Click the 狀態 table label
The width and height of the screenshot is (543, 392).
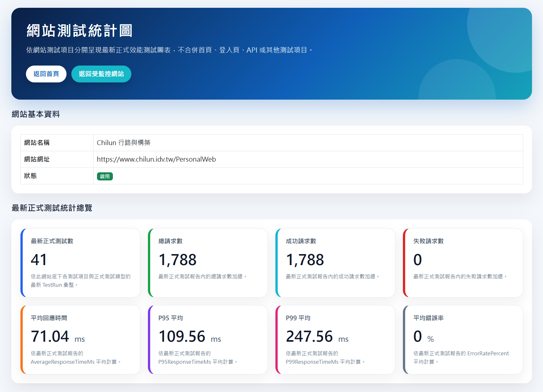click(30, 176)
